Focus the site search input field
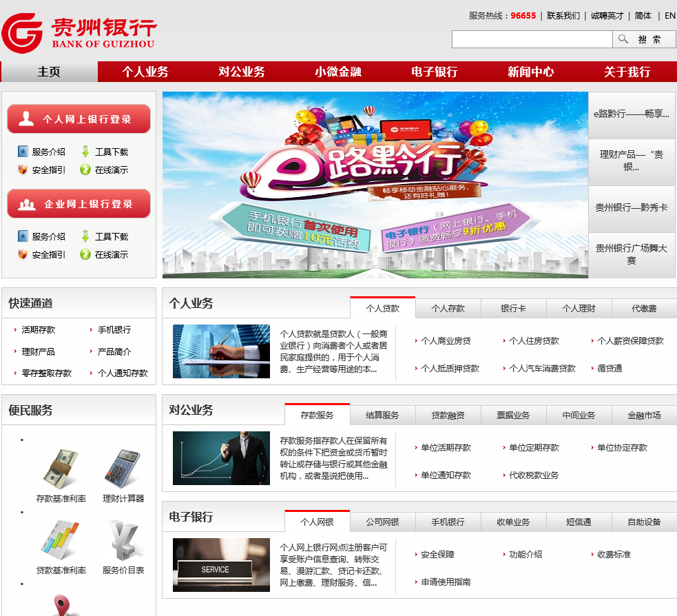The image size is (677, 616). point(532,39)
